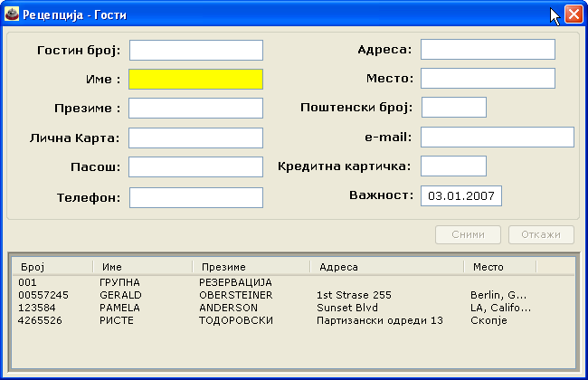Select the Кредитна картичка field
Image resolution: width=588 pixels, height=380 pixels.
click(453, 166)
